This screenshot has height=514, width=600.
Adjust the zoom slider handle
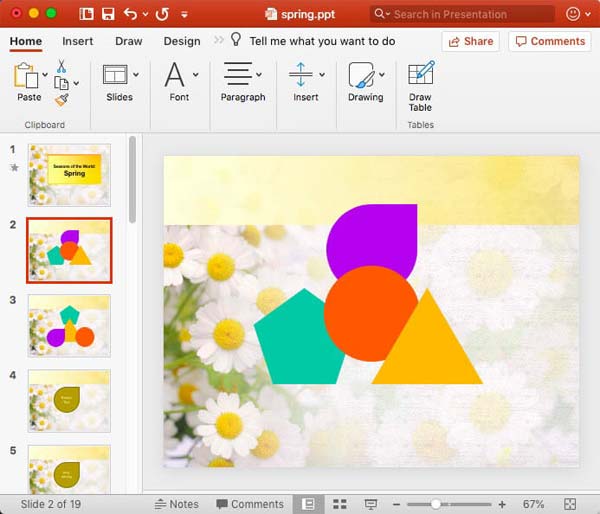click(435, 504)
